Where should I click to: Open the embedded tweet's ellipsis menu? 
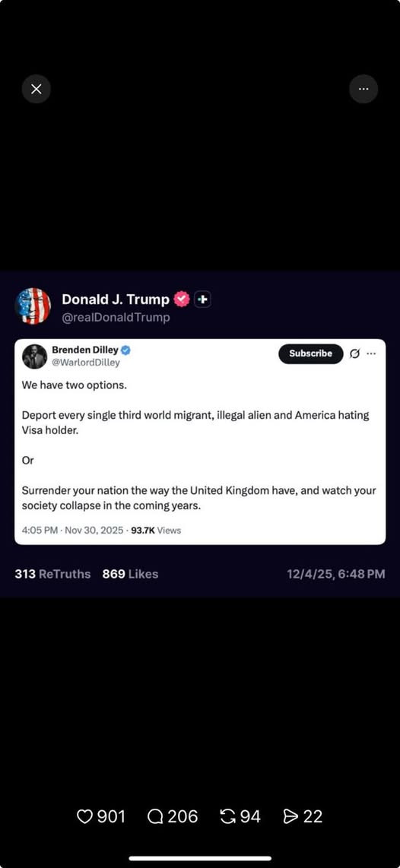pos(371,353)
